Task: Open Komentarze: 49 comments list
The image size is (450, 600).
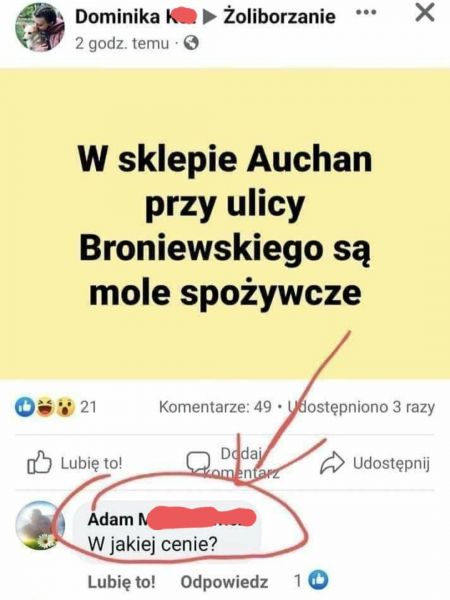Action: 215,407
